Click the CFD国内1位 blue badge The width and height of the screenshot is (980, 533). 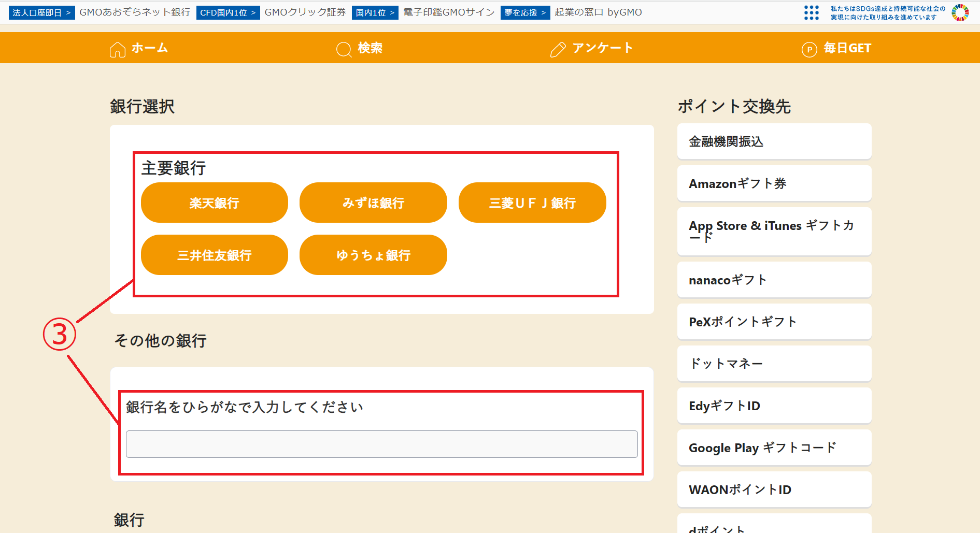pos(228,12)
